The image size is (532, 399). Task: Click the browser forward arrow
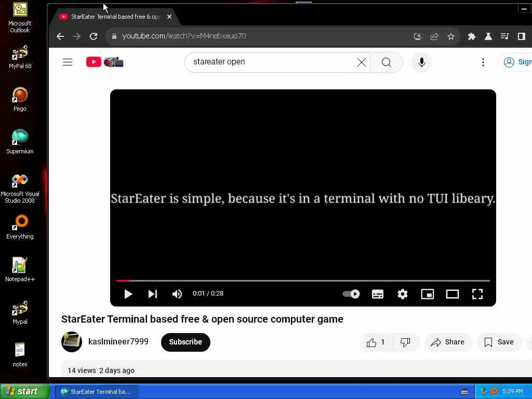pos(77,36)
